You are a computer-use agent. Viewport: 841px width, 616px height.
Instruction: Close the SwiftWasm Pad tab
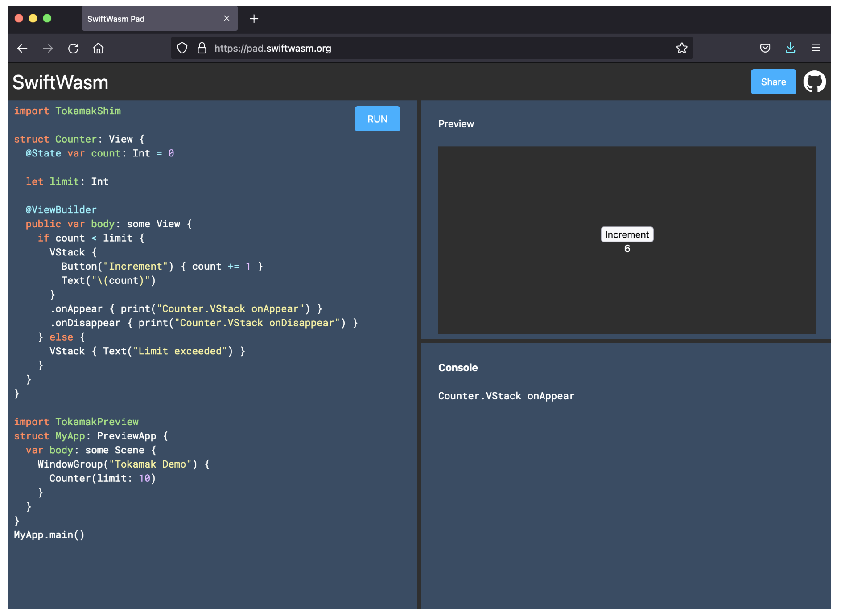pyautogui.click(x=227, y=19)
